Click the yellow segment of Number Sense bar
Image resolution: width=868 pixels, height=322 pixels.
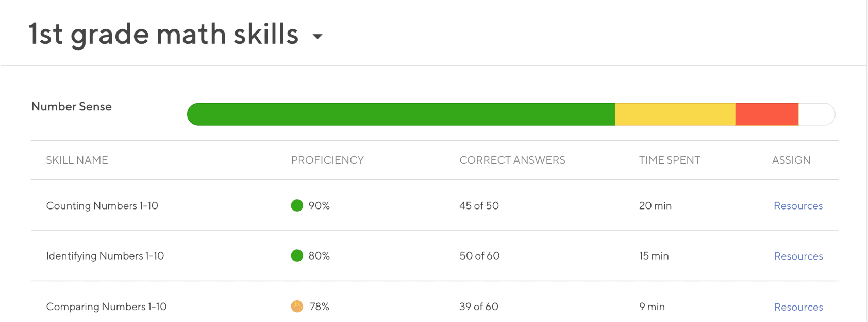point(675,114)
